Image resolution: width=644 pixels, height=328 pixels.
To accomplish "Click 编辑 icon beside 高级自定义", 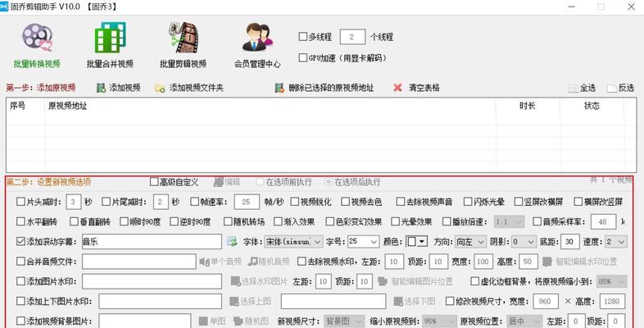I will point(219,182).
